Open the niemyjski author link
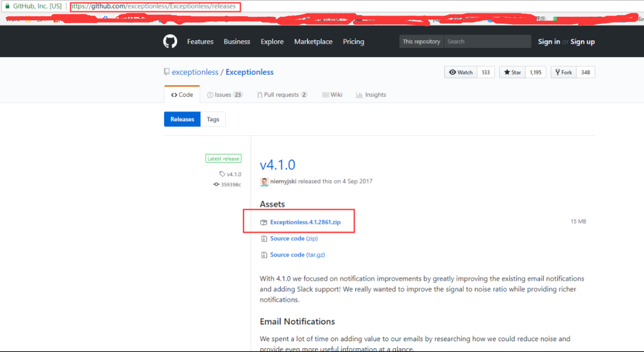This screenshot has height=352, width=644. tap(283, 181)
